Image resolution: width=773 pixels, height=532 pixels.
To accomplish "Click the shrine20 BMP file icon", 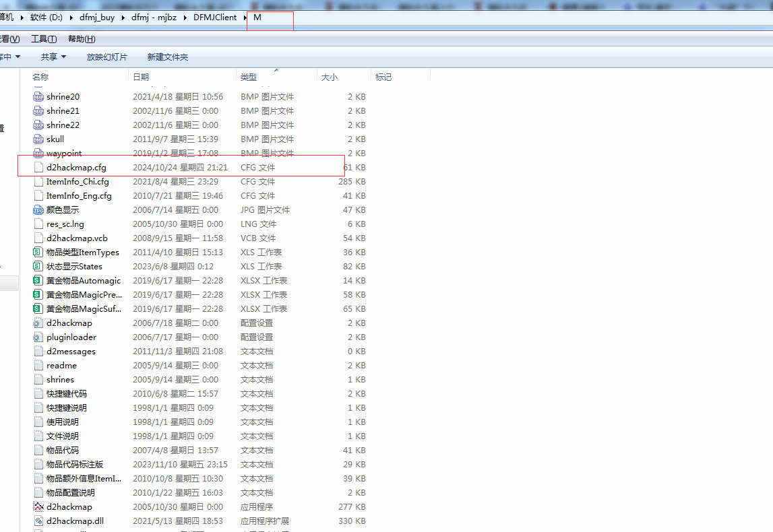I will [38, 96].
